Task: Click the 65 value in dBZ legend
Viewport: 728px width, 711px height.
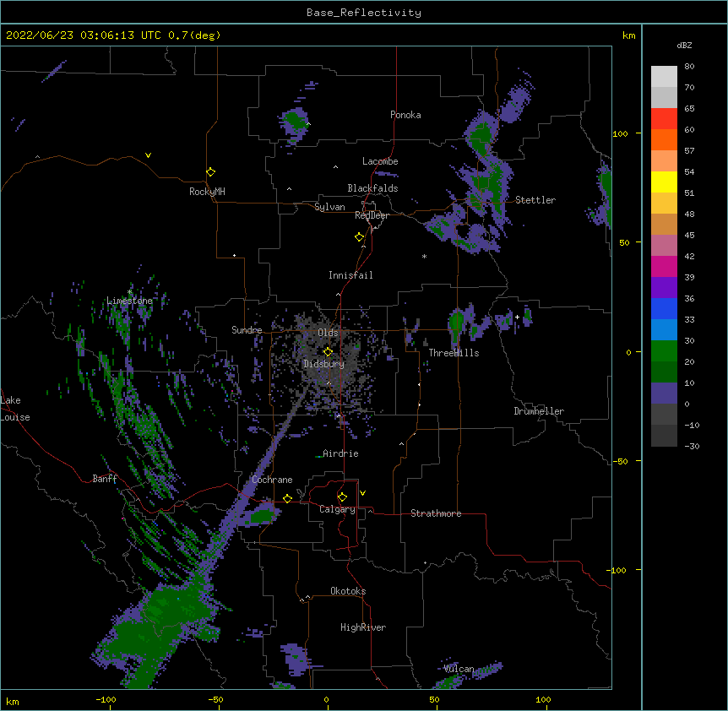Action: point(689,109)
